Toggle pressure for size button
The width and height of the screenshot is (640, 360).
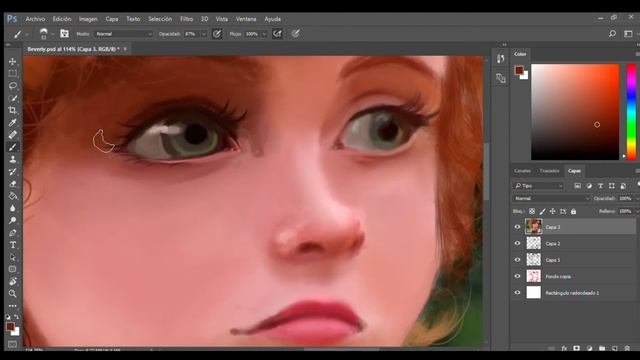[x=296, y=34]
